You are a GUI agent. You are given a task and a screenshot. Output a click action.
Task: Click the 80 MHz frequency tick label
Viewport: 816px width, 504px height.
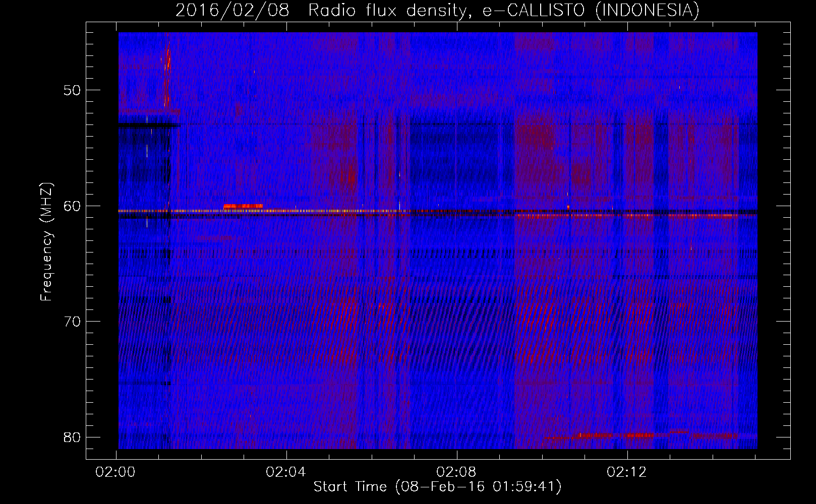pos(73,436)
